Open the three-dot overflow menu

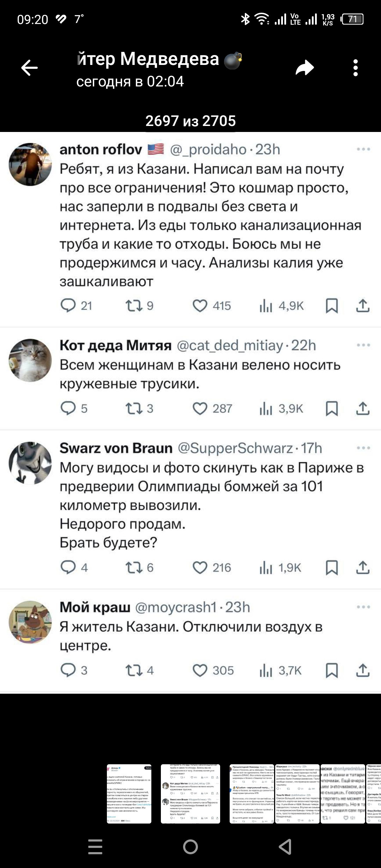[x=356, y=68]
